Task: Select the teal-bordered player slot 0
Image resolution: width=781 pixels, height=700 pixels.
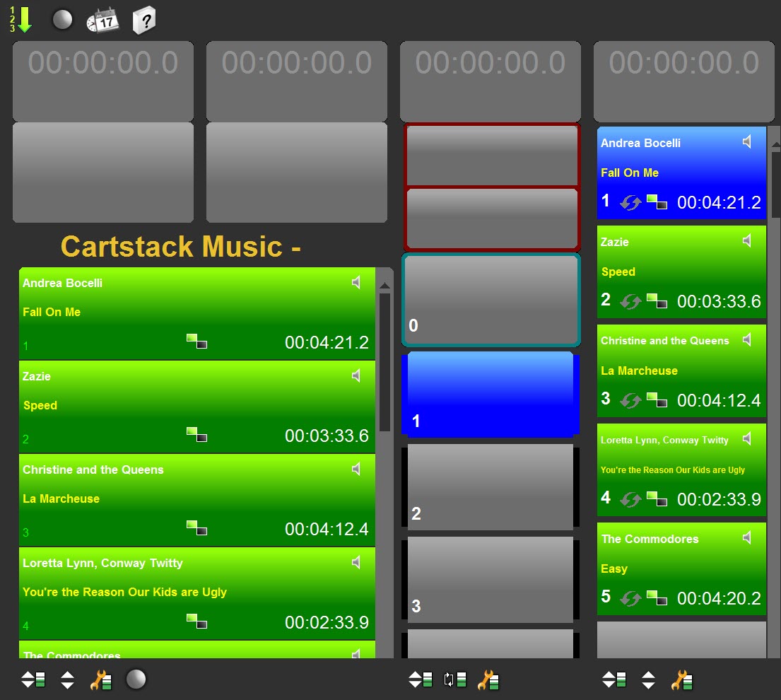Action: click(x=491, y=300)
